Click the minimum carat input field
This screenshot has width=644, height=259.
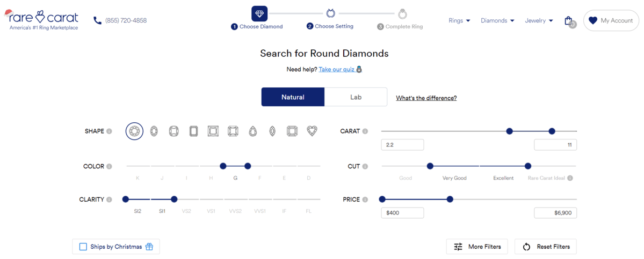click(x=402, y=145)
